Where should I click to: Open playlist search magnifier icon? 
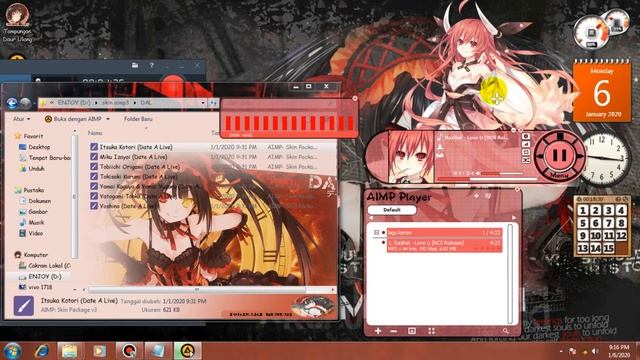[506, 331]
